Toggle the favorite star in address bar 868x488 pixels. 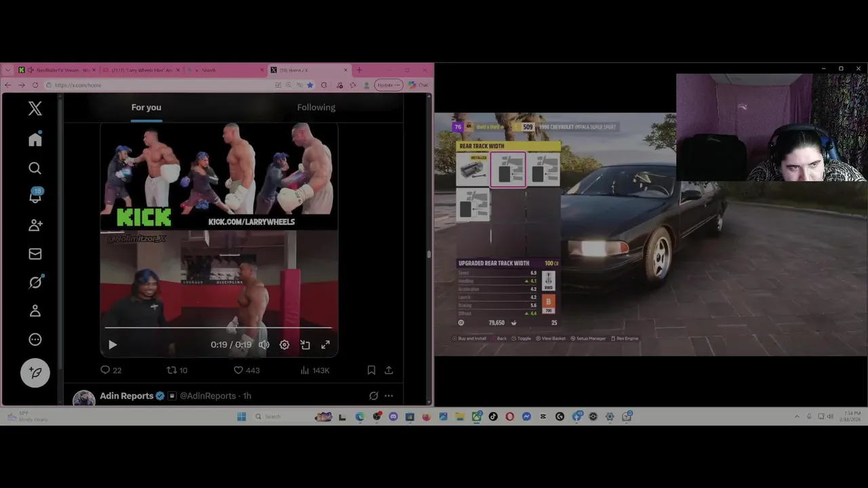pyautogui.click(x=310, y=85)
